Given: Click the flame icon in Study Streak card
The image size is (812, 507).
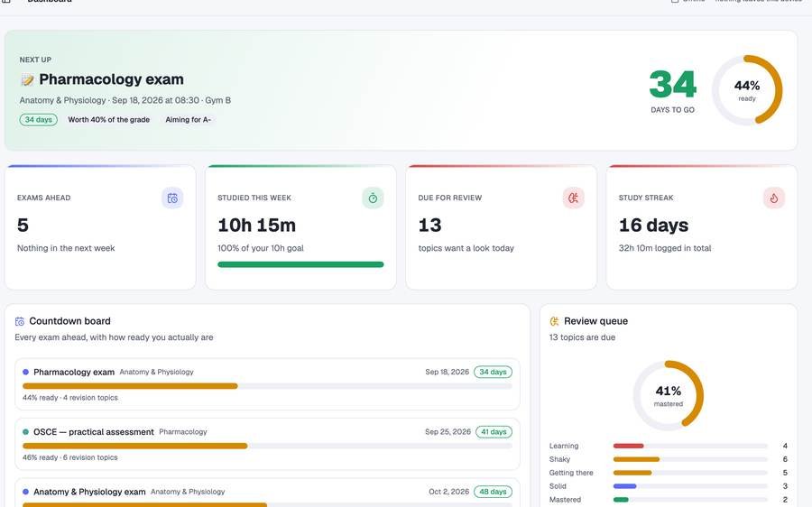Looking at the screenshot, I should [x=774, y=198].
